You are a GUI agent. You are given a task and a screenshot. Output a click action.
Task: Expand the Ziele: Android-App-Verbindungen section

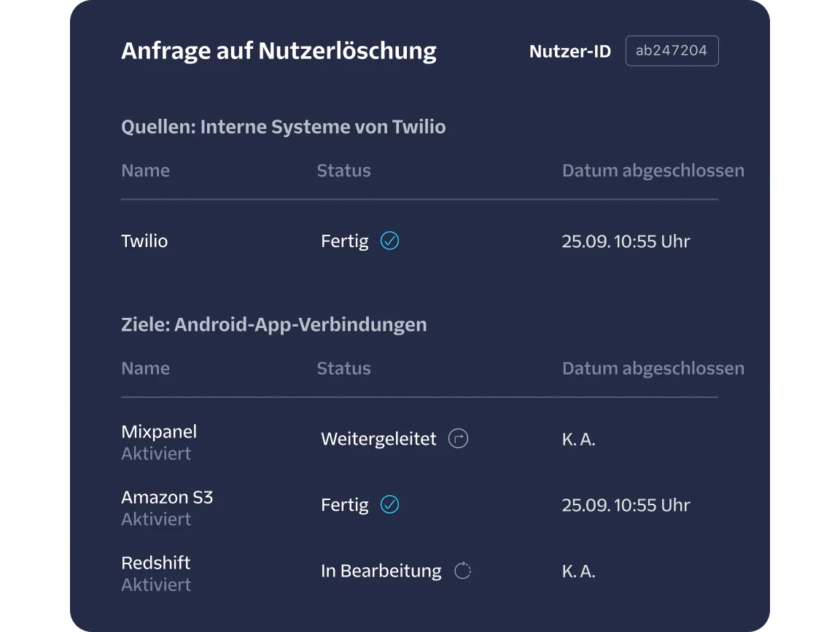tap(274, 324)
